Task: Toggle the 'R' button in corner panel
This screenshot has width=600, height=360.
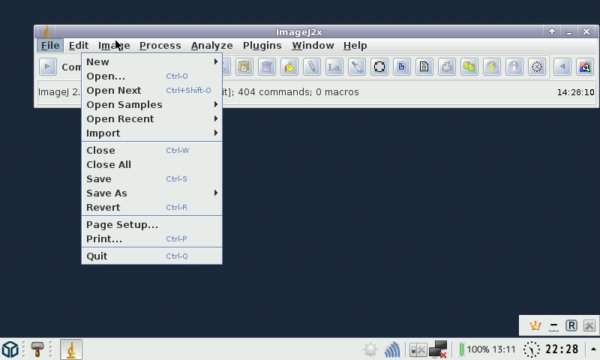Action: tap(571, 326)
